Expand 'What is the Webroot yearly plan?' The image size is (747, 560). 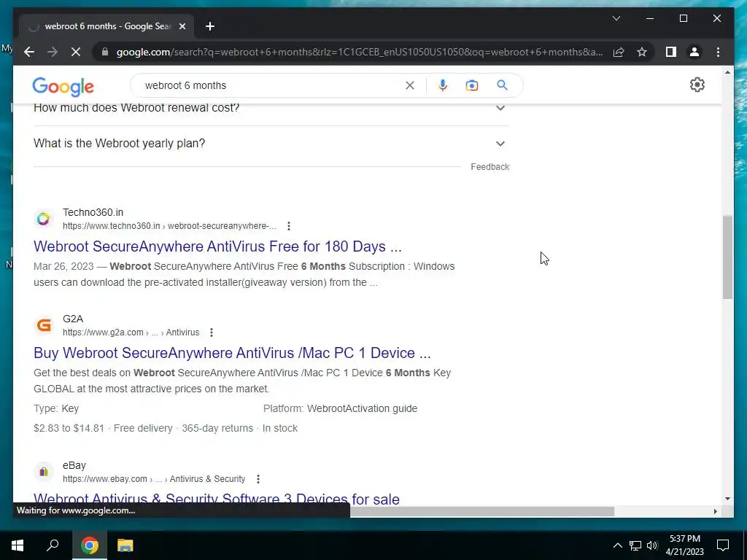tap(271, 144)
